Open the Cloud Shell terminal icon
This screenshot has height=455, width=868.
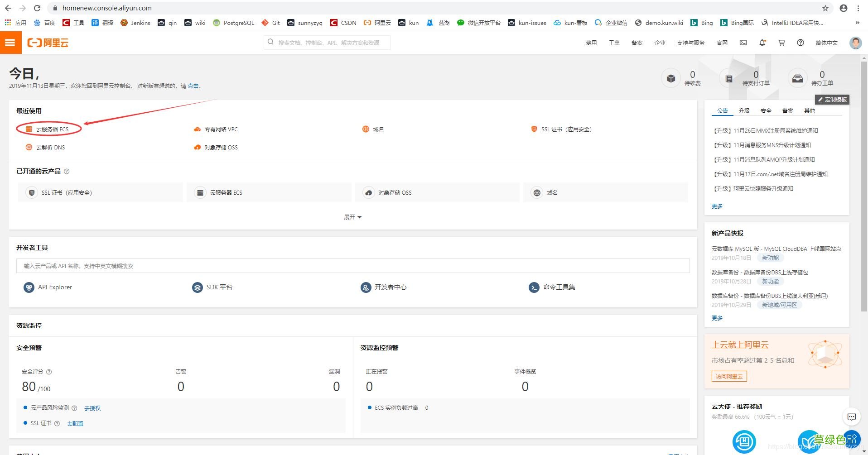743,43
